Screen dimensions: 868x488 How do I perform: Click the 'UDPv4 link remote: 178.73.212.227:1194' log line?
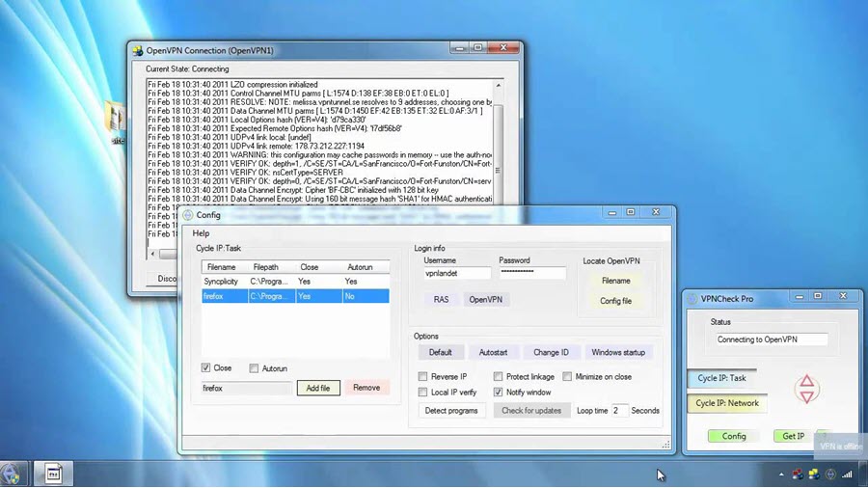(x=256, y=146)
